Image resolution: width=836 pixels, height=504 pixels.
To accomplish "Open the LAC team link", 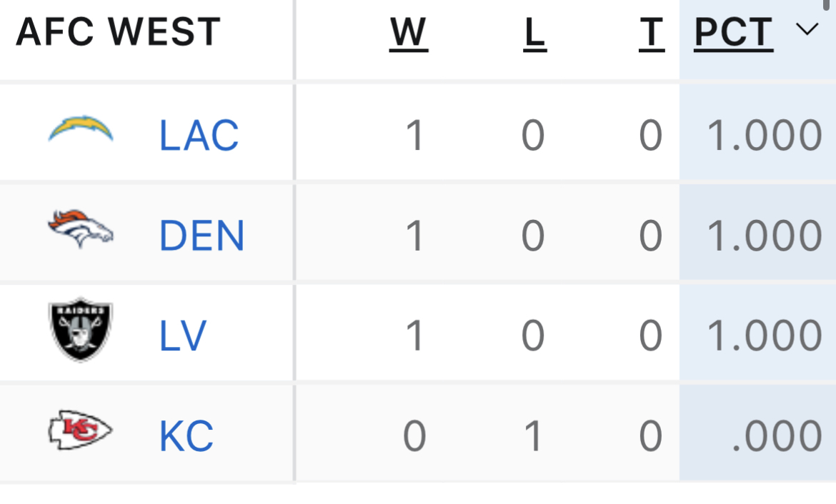I will [199, 136].
